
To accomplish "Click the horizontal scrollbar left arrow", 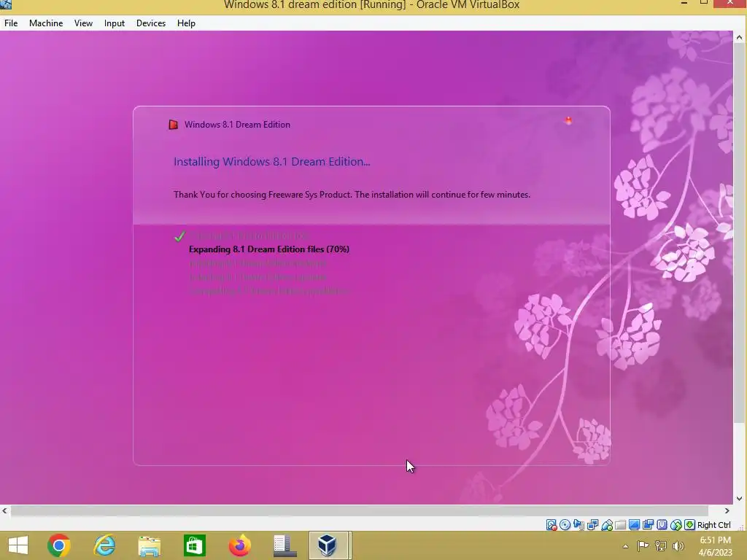I will pyautogui.click(x=5, y=510).
